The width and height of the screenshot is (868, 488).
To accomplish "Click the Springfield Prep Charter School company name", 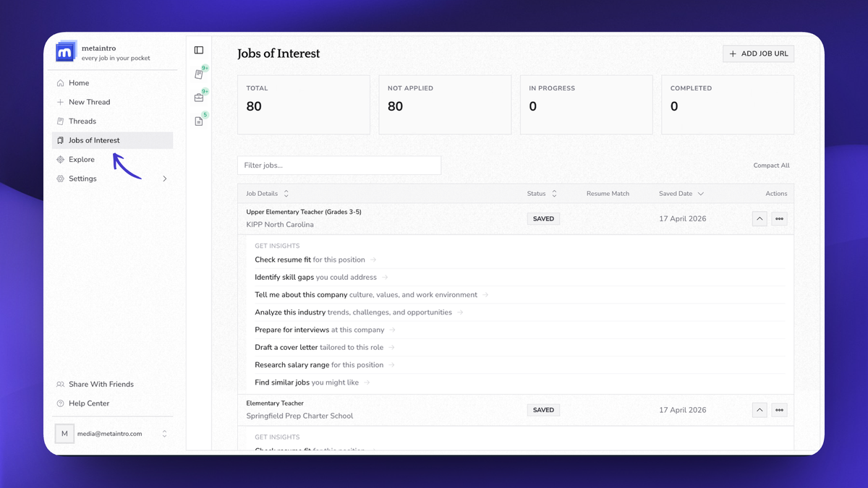I will (299, 416).
